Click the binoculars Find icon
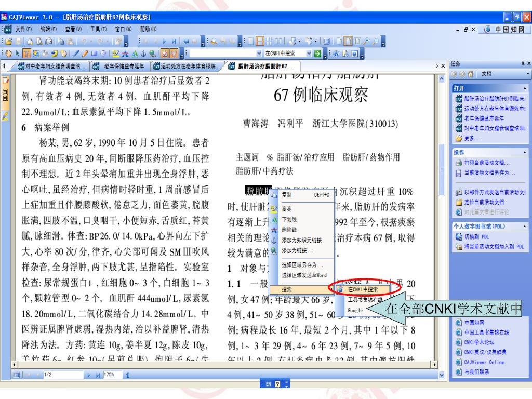The width and height of the screenshot is (532, 399). point(214,42)
